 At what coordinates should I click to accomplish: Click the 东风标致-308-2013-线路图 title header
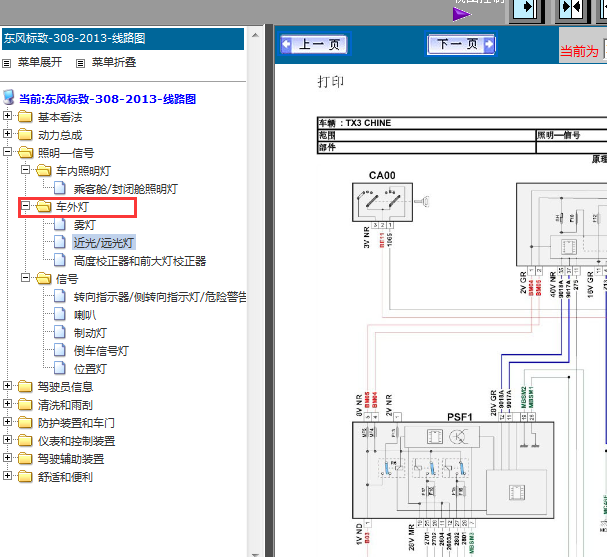tap(123, 38)
